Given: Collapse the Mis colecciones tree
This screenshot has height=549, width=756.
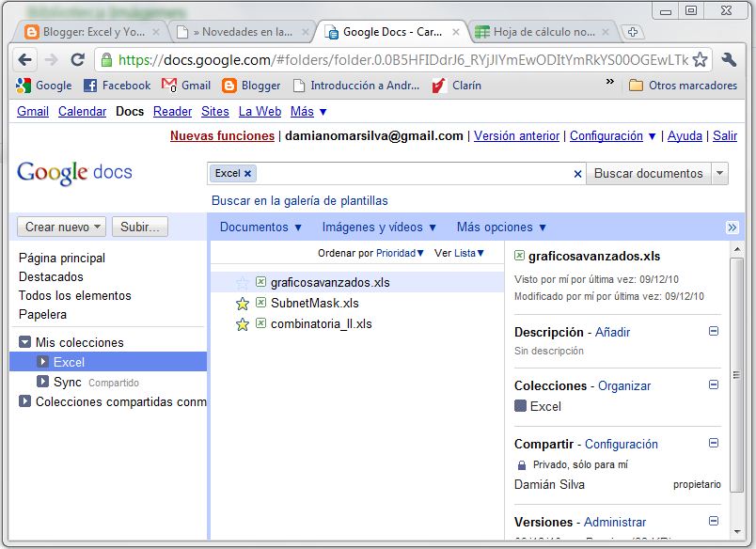Looking at the screenshot, I should 24,342.
